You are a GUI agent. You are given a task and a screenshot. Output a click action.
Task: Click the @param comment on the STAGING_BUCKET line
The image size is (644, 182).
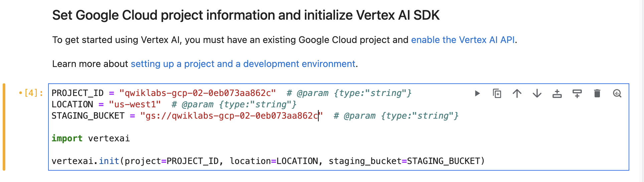click(x=396, y=116)
